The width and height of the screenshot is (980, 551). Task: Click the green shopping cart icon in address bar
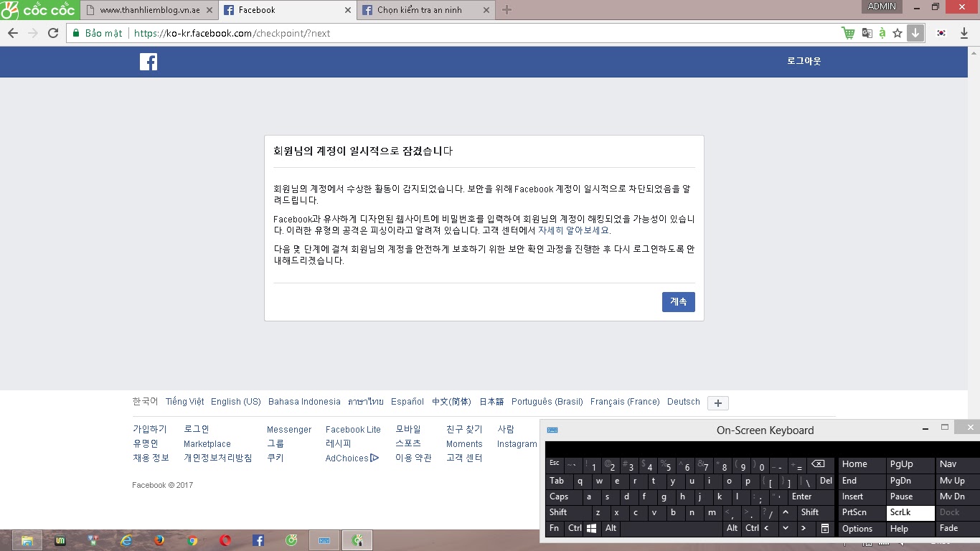(848, 33)
